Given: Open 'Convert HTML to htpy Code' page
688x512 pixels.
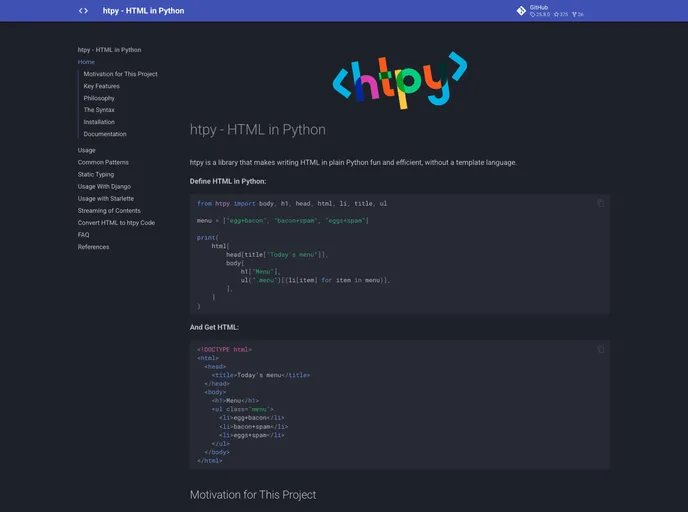Looking at the screenshot, I should coord(116,222).
